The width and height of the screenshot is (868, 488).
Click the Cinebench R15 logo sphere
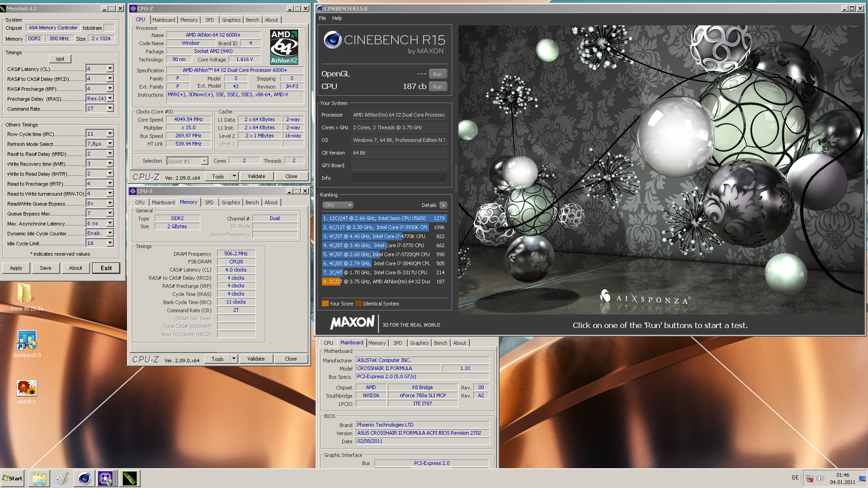332,40
